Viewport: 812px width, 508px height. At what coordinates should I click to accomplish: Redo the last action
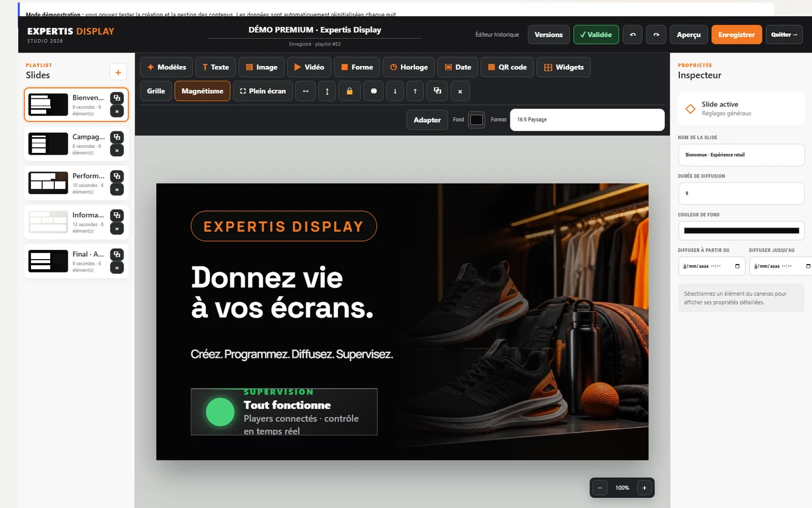pos(656,34)
